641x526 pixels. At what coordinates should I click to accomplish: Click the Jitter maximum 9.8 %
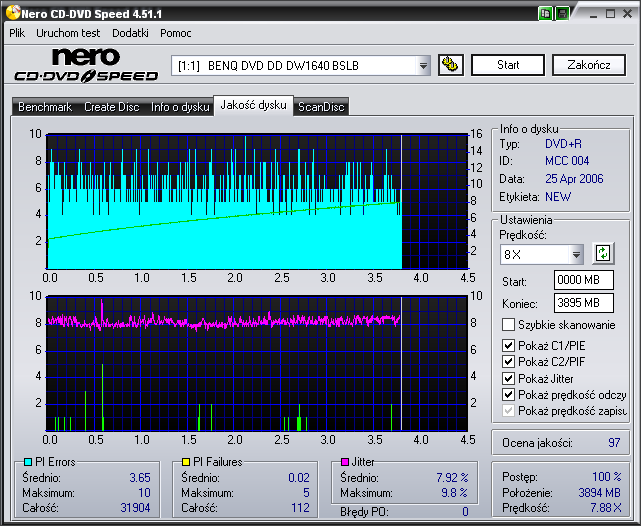click(x=455, y=493)
